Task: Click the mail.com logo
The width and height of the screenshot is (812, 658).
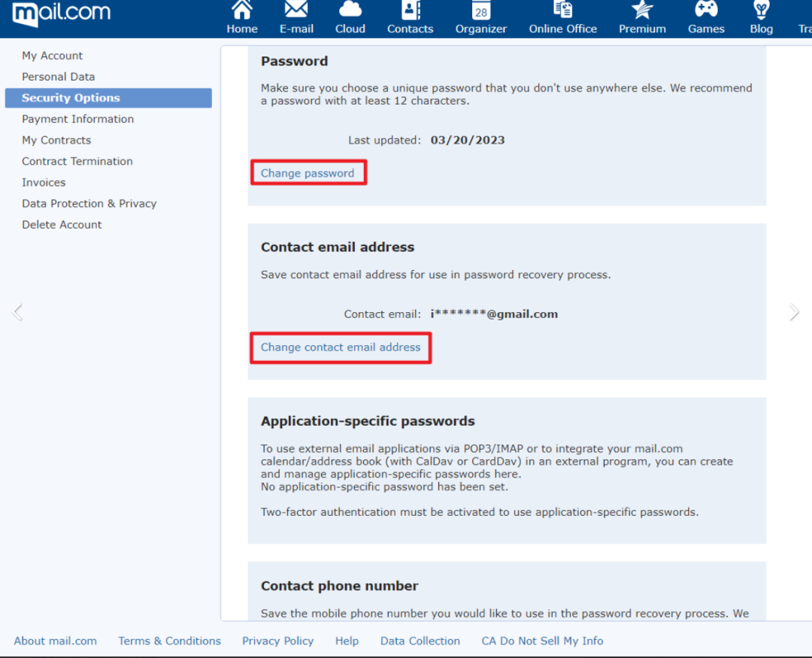Action: point(61,14)
